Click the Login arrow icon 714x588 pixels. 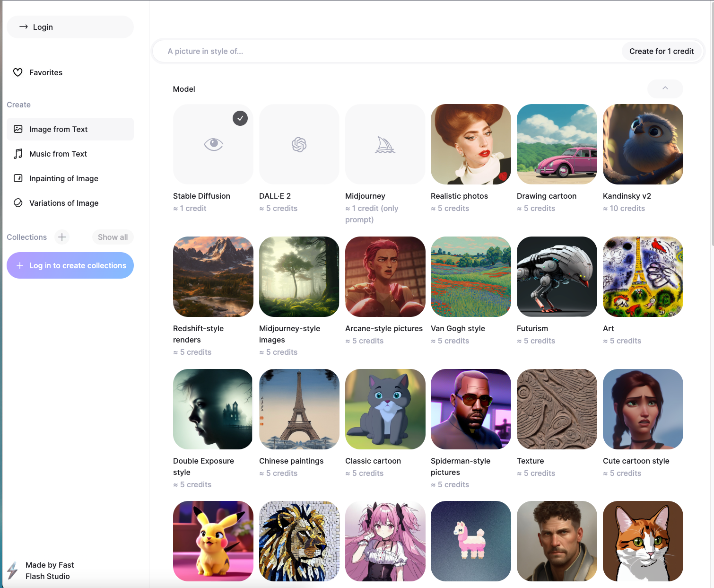tap(23, 27)
